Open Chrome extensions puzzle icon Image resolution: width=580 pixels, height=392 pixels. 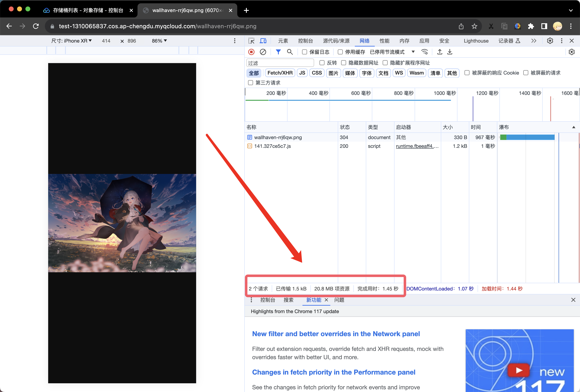[x=531, y=26]
